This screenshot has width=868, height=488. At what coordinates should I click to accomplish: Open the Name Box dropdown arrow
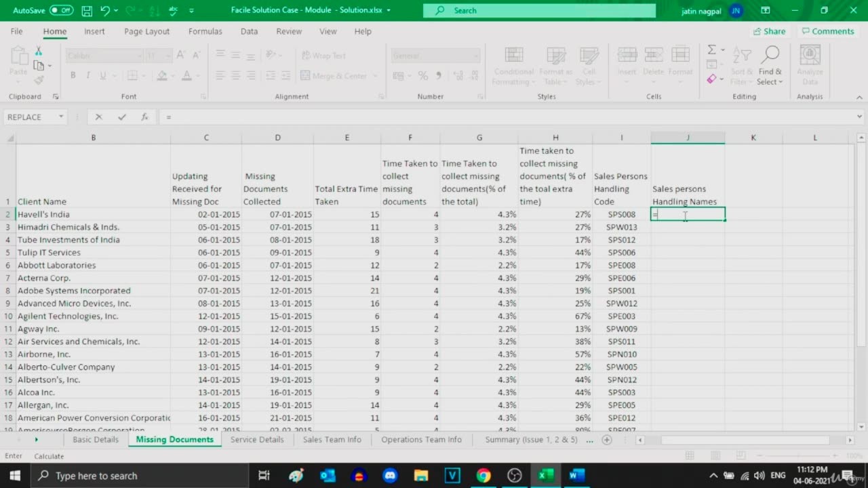61,117
